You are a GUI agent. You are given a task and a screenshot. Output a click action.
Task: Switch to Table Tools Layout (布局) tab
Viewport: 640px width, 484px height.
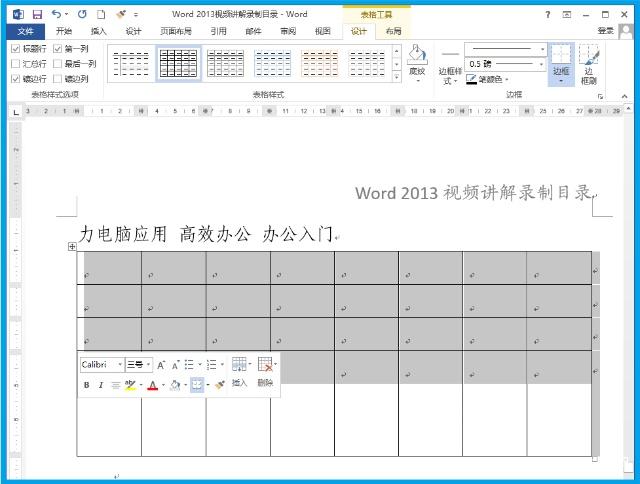tap(393, 31)
